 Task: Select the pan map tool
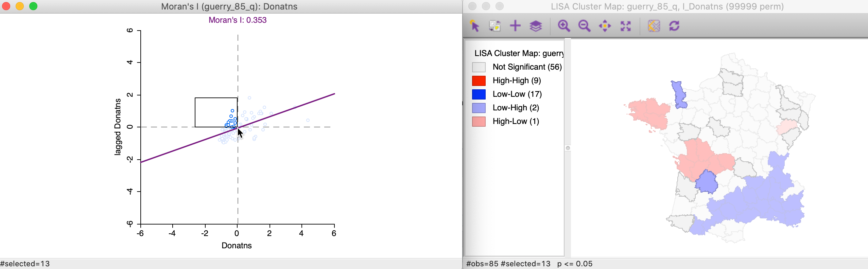[605, 26]
